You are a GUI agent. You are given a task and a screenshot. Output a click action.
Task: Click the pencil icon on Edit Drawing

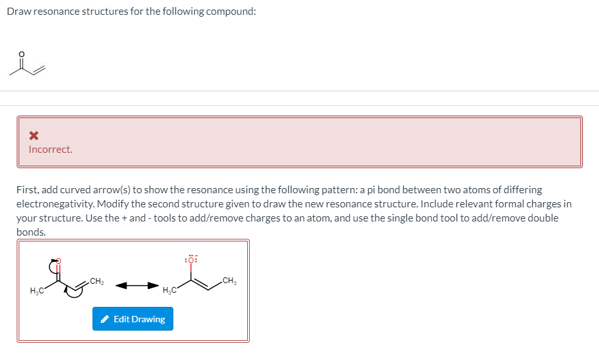tap(105, 319)
